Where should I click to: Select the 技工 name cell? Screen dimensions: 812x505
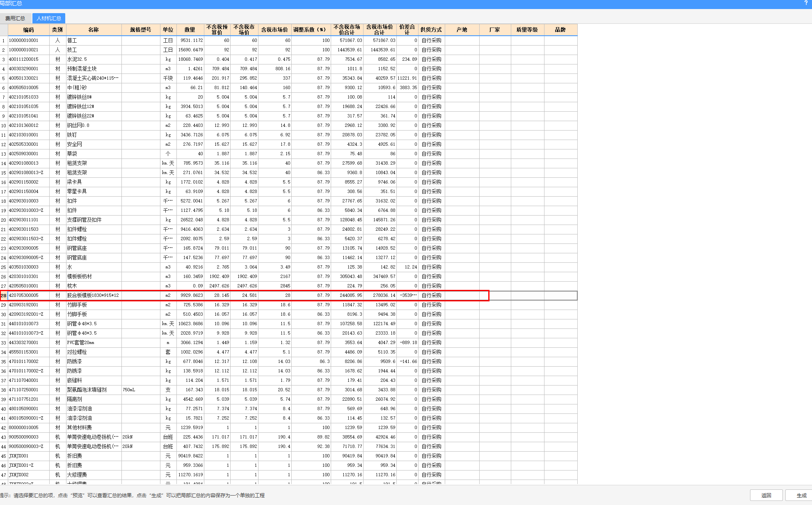click(94, 50)
